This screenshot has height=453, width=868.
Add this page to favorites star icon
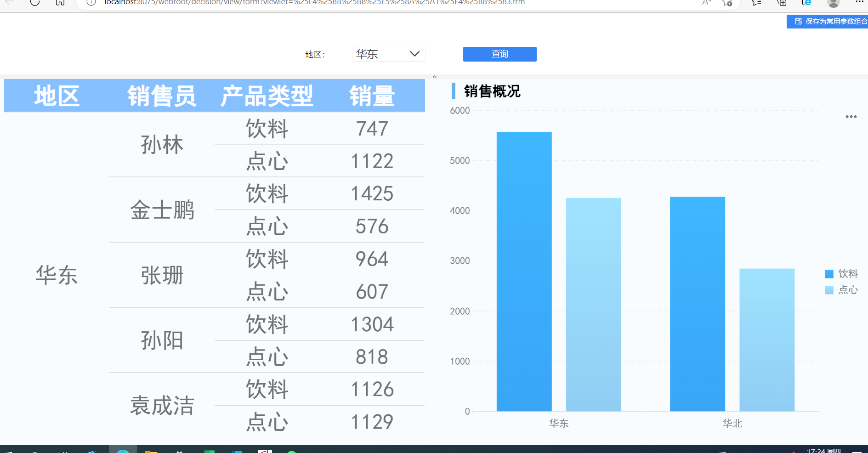(x=727, y=2)
